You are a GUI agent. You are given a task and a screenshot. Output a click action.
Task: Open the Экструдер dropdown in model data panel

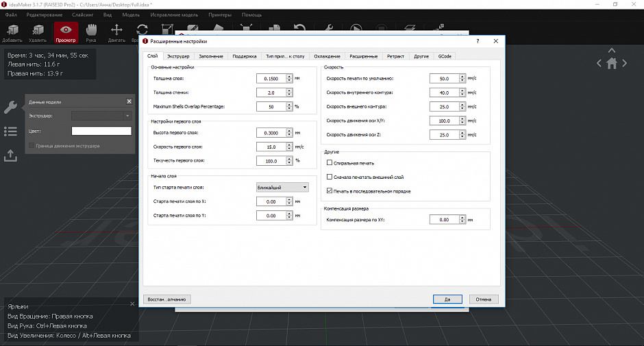(x=101, y=116)
